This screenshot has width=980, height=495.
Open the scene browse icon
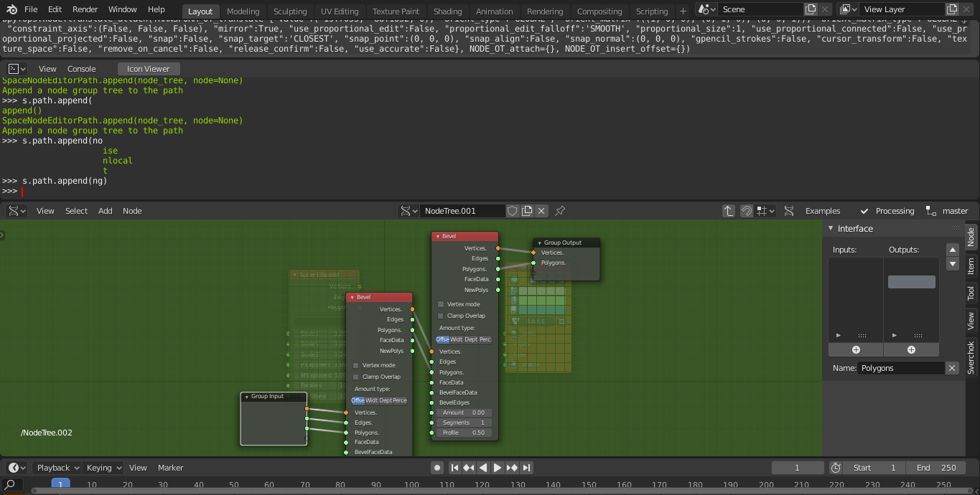click(706, 9)
